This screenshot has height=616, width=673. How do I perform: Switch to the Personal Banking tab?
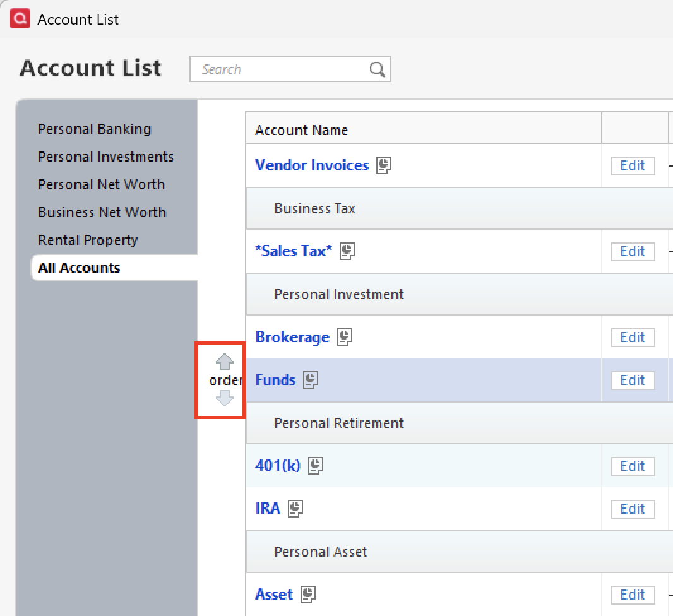95,129
